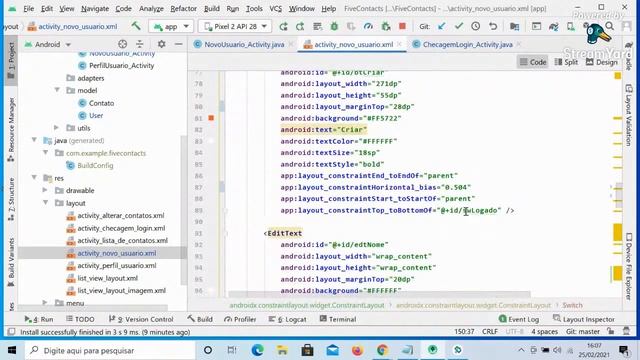This screenshot has height=360, width=640.
Task: Open Microsoft Edge from taskbar
Action: (x=257, y=350)
